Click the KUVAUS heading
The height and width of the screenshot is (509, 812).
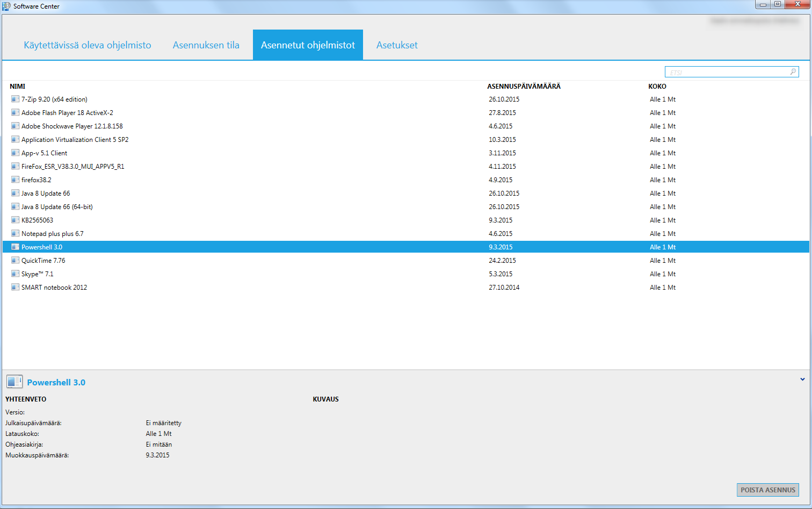(x=325, y=399)
